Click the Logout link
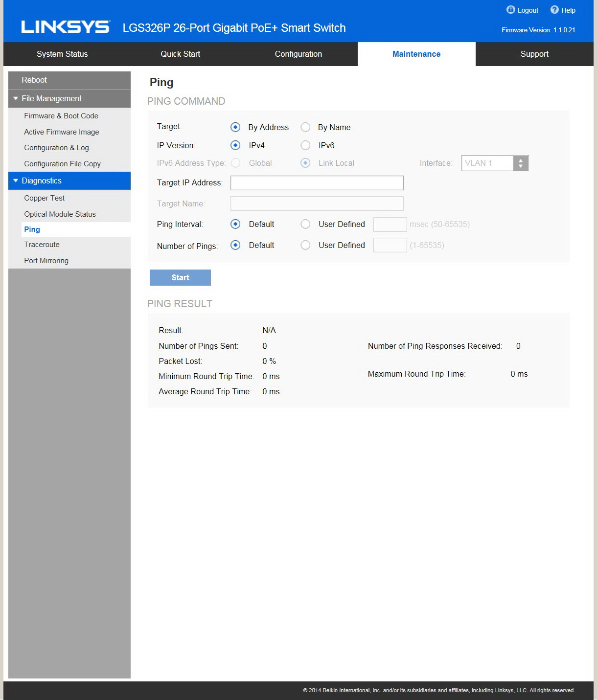This screenshot has width=597, height=700. tap(528, 10)
